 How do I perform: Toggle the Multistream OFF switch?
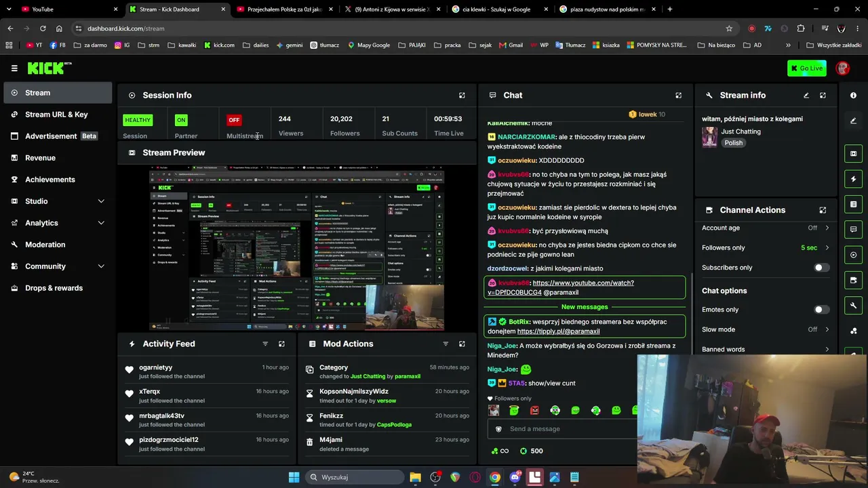point(234,120)
